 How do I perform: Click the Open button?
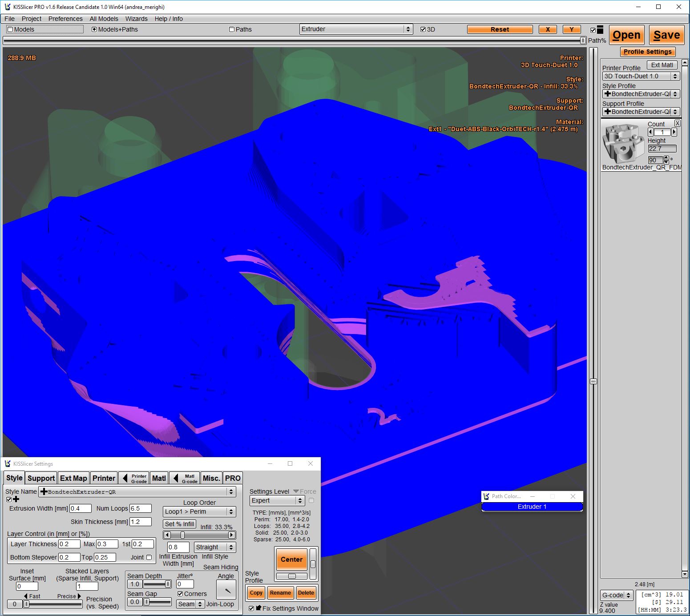[x=626, y=35]
